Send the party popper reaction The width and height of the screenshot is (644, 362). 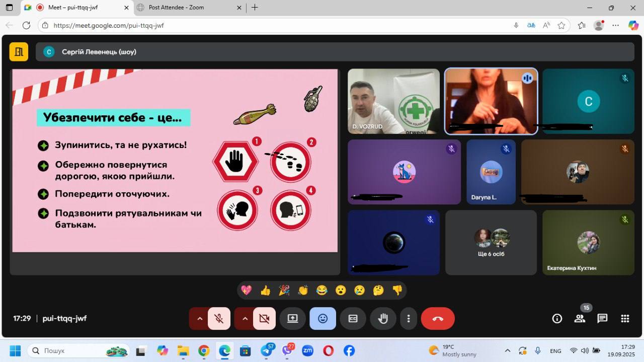coord(284,290)
